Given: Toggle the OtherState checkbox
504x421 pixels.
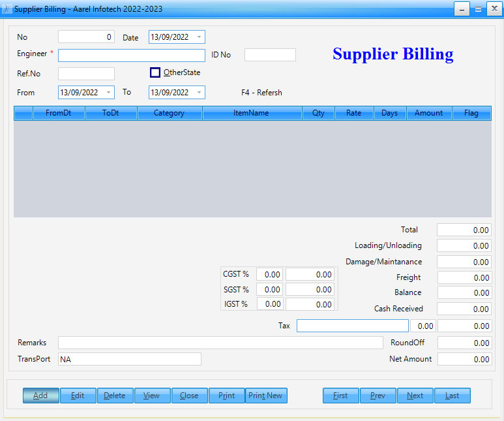Looking at the screenshot, I should pyautogui.click(x=155, y=72).
